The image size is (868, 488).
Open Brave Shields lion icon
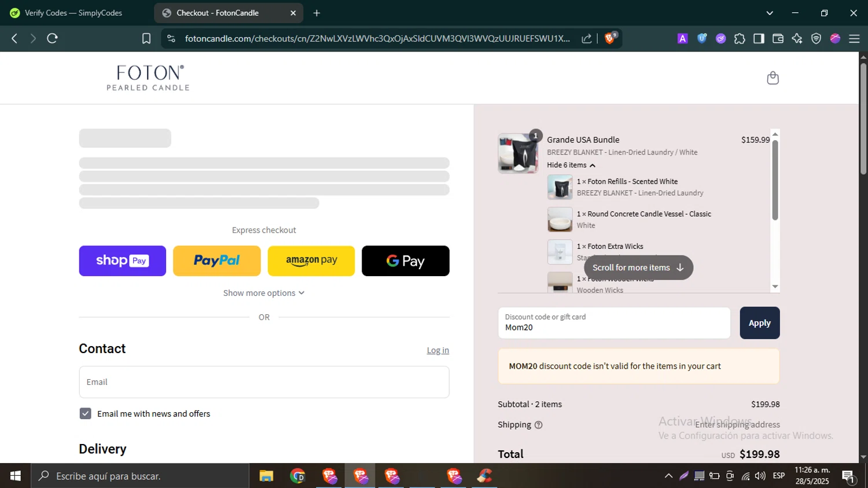(610, 38)
